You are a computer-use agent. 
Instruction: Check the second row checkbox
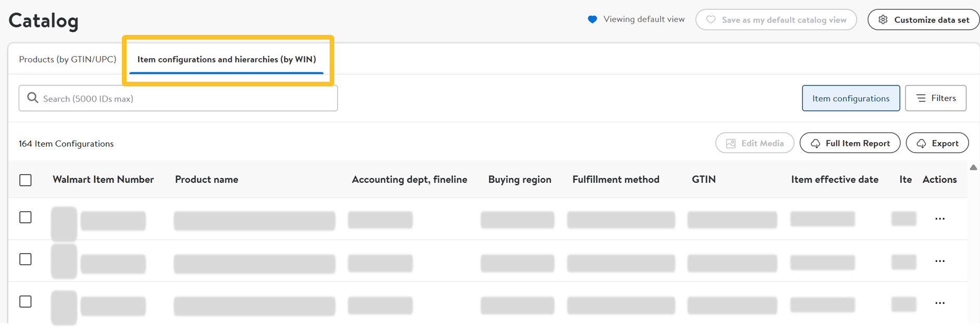pyautogui.click(x=26, y=259)
